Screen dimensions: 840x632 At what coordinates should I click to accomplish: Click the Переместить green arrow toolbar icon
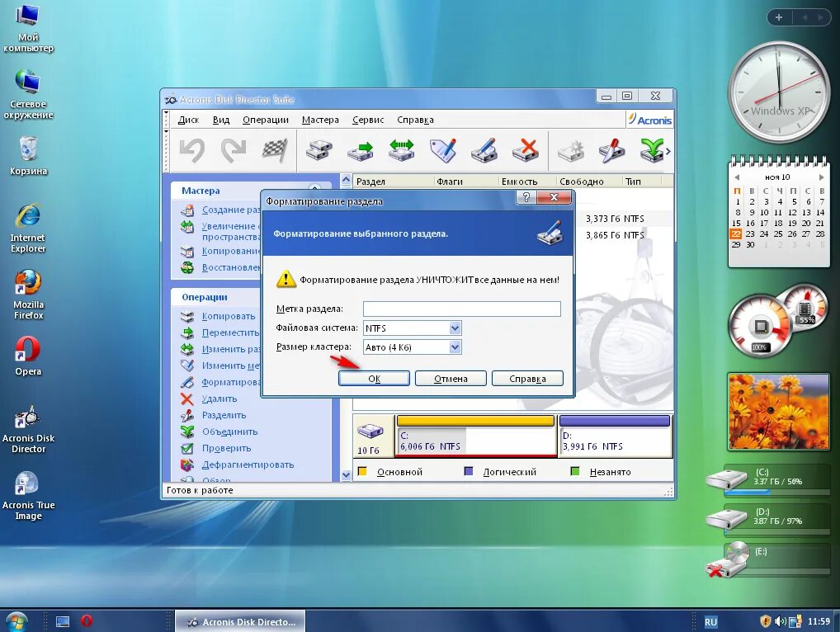pyautogui.click(x=360, y=149)
